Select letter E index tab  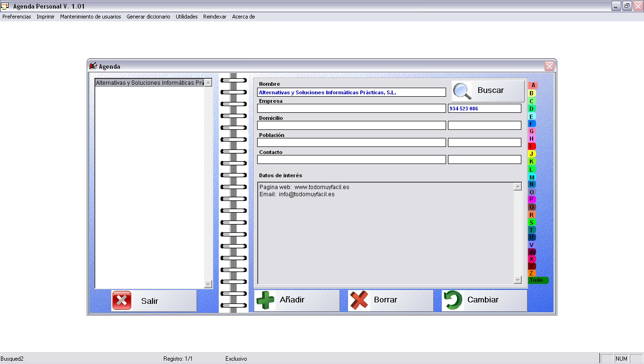(532, 116)
